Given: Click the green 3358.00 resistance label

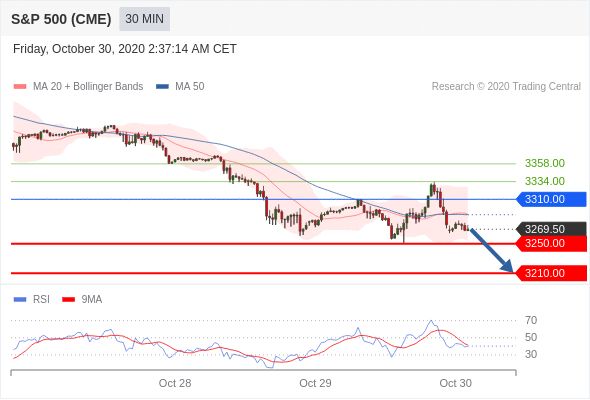Looking at the screenshot, I should (544, 163).
